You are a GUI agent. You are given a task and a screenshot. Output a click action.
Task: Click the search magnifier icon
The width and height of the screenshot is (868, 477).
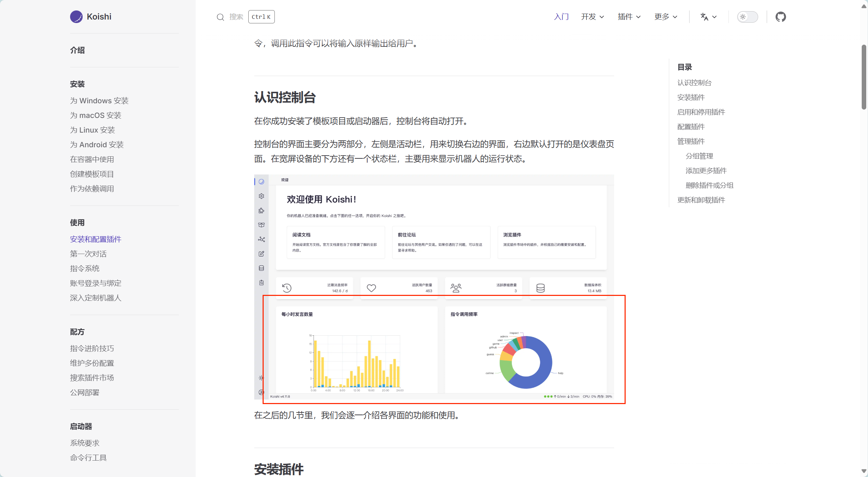[x=220, y=17]
